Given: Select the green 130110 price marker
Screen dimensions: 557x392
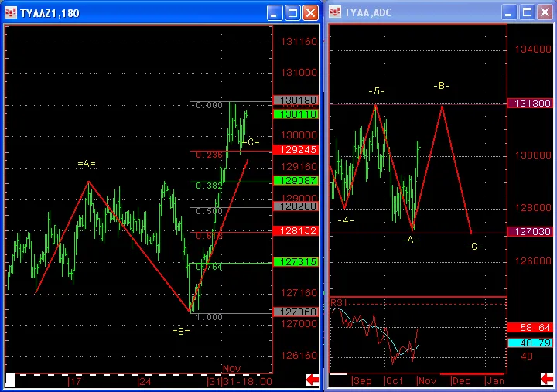Looking at the screenshot, I should tap(295, 114).
